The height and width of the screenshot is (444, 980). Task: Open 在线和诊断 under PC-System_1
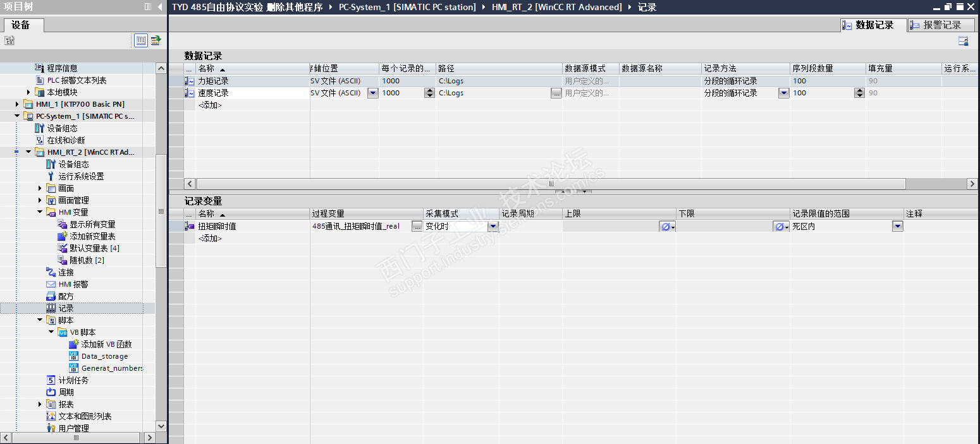click(x=66, y=140)
